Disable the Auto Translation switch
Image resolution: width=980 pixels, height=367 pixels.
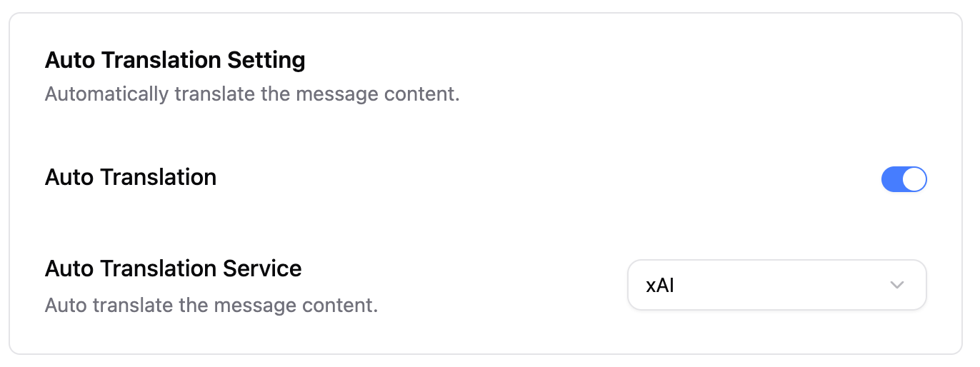904,179
